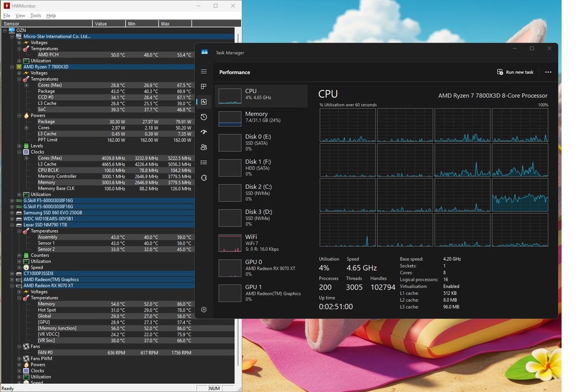Collapse the OZN root node
The width and height of the screenshot is (584, 392).
click(x=5, y=30)
